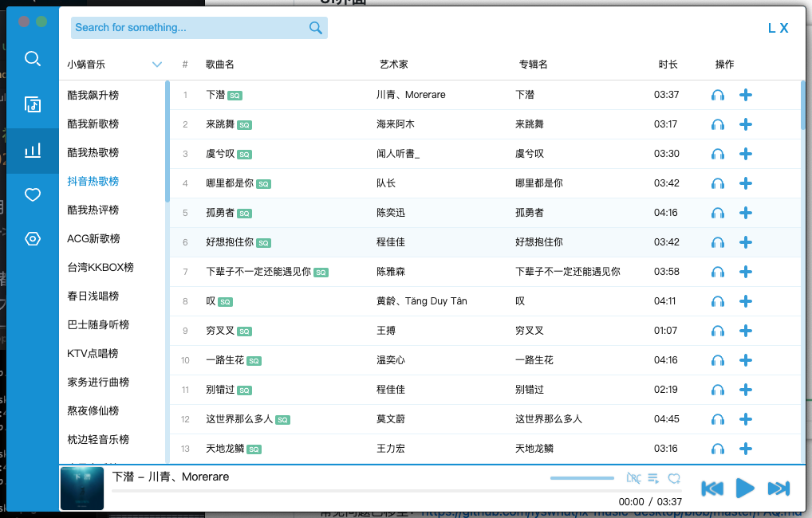Adjust the volume slider bar

click(x=582, y=478)
